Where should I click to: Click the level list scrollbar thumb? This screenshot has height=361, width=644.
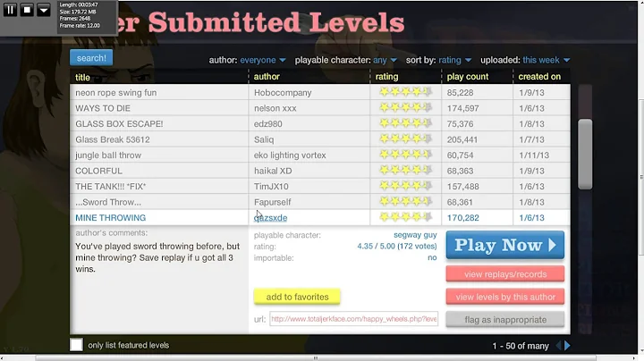click(585, 155)
